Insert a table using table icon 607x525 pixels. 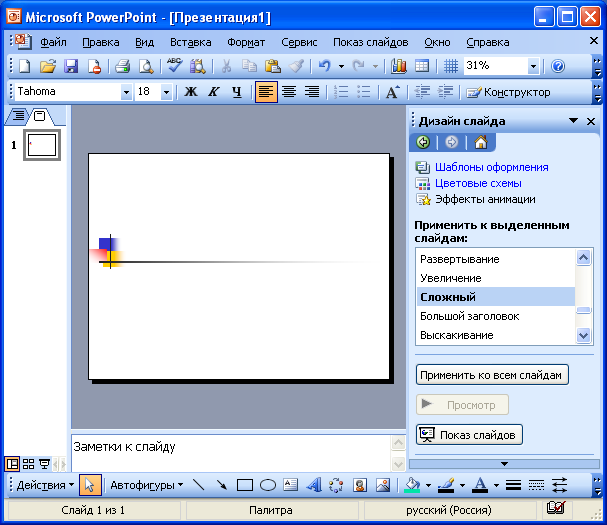point(422,66)
